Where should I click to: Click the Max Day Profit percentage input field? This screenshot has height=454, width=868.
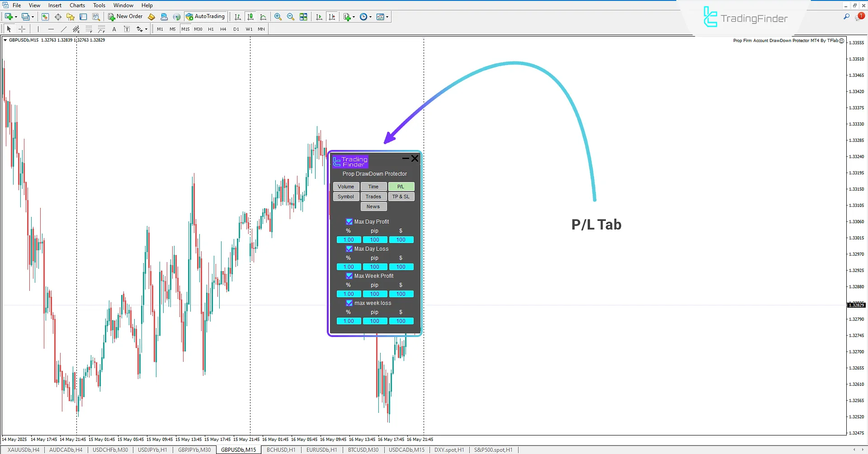[x=348, y=239]
